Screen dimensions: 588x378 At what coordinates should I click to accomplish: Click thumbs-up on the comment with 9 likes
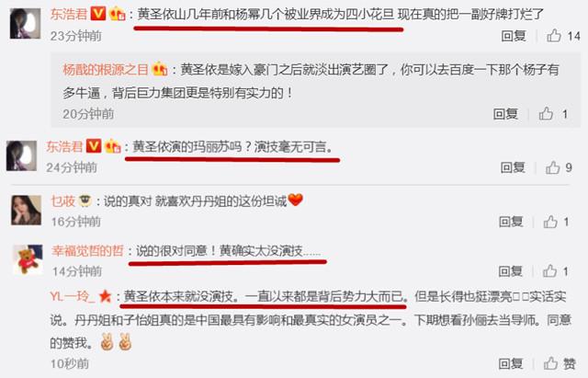[x=553, y=167]
